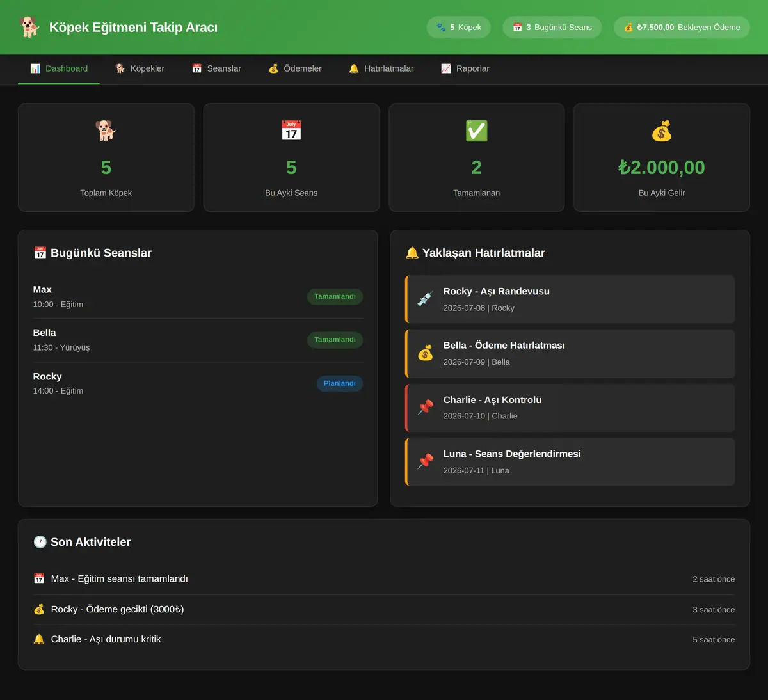The height and width of the screenshot is (700, 768).
Task: Click the pushpin icon in Luna reminder
Action: tap(425, 461)
